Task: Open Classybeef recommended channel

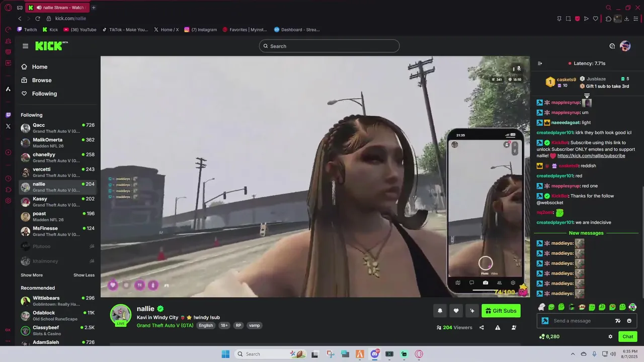Action: coord(57,330)
